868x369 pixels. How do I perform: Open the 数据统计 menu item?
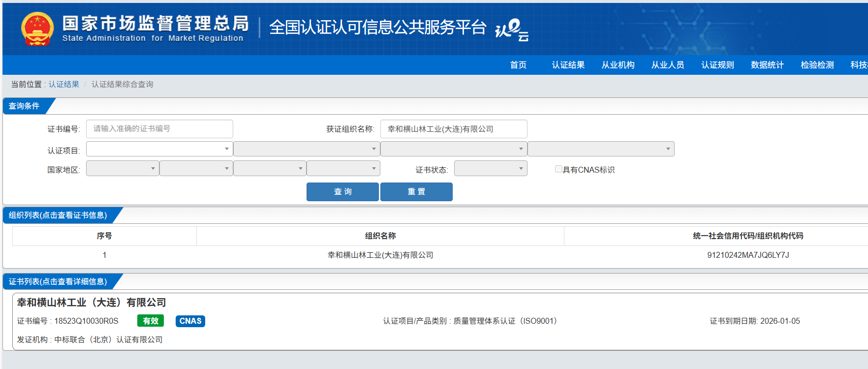click(x=767, y=65)
